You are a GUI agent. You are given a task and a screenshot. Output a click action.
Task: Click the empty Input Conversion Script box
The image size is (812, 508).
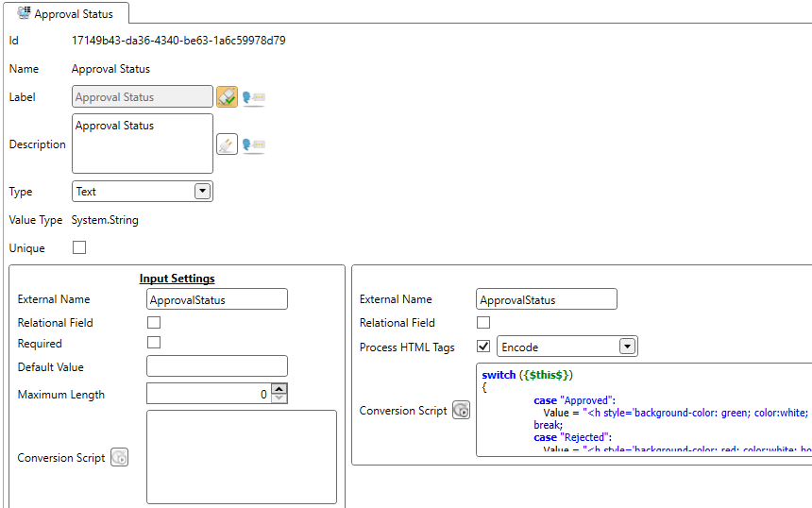pyautogui.click(x=242, y=457)
